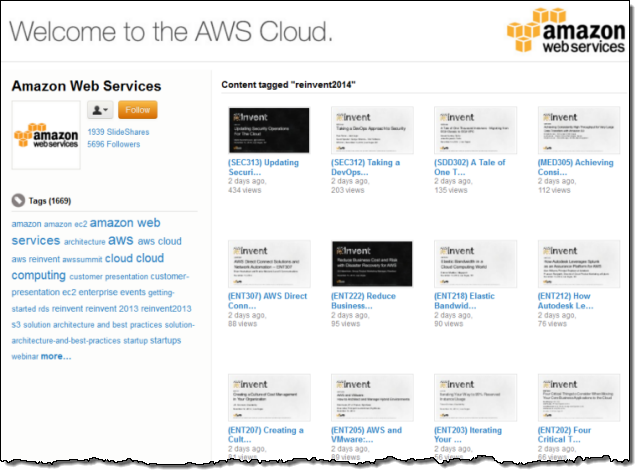
Task: Click the '(ENT212) How Autodesk Le...' title link
Action: (x=565, y=301)
